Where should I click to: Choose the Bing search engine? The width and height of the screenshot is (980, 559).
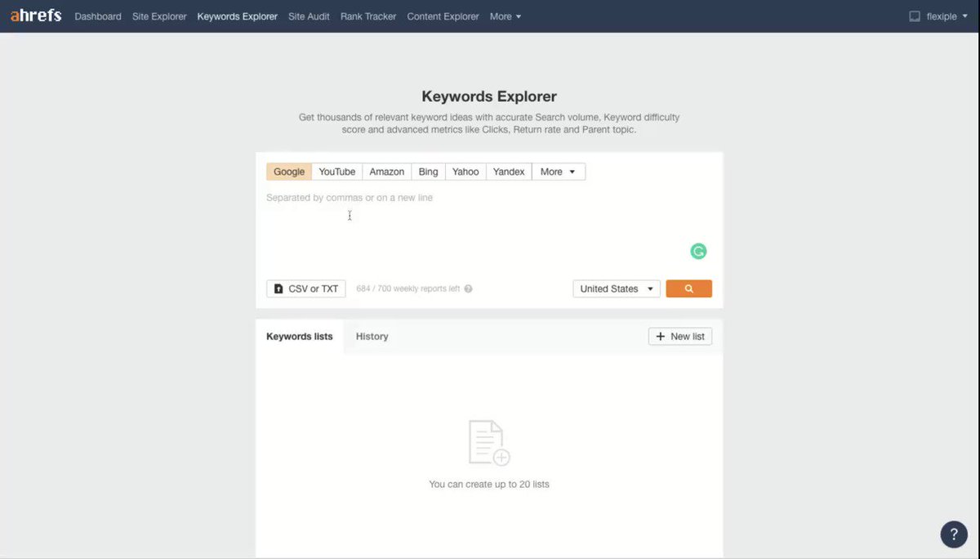point(429,172)
